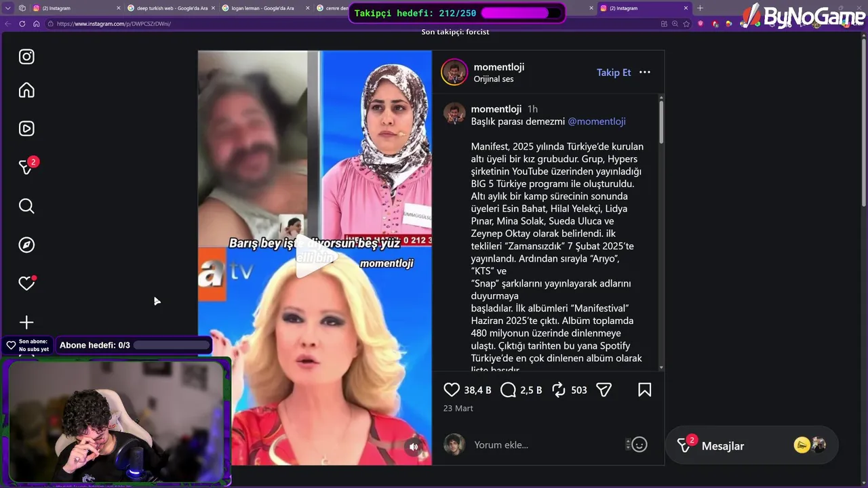Mute or unmute the video sound

click(414, 447)
